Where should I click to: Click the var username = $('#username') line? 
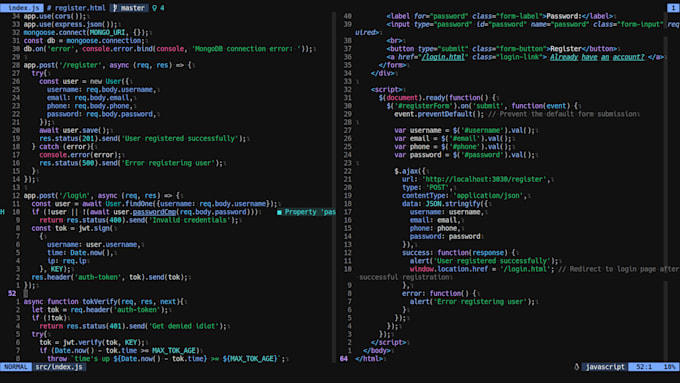[x=464, y=131]
